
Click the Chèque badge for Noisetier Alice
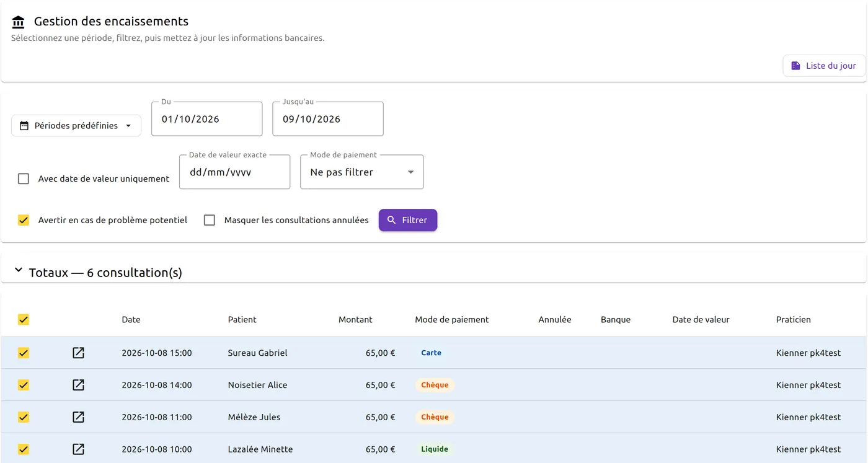pyautogui.click(x=435, y=385)
